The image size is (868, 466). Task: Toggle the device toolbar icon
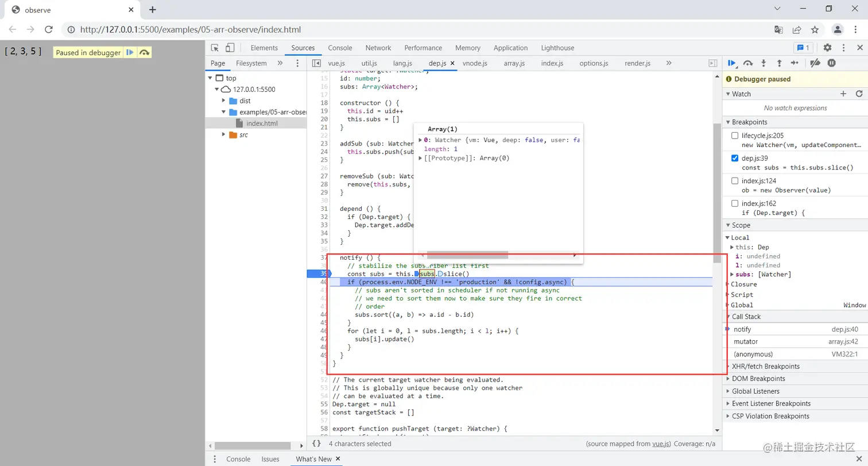(x=230, y=48)
